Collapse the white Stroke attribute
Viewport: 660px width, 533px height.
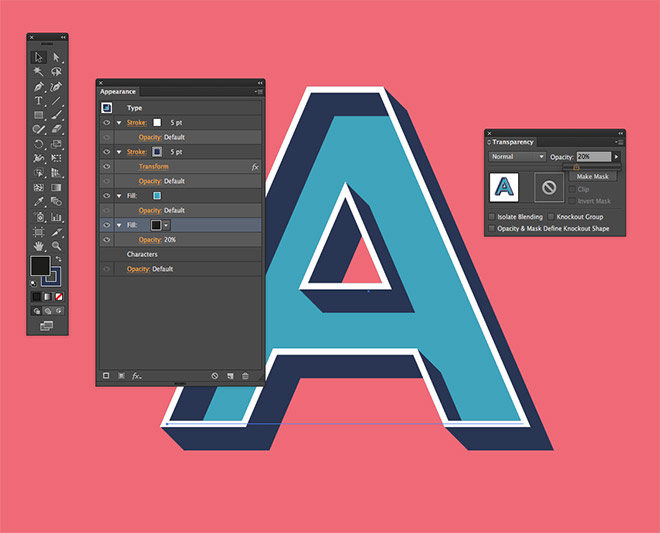pyautogui.click(x=119, y=123)
